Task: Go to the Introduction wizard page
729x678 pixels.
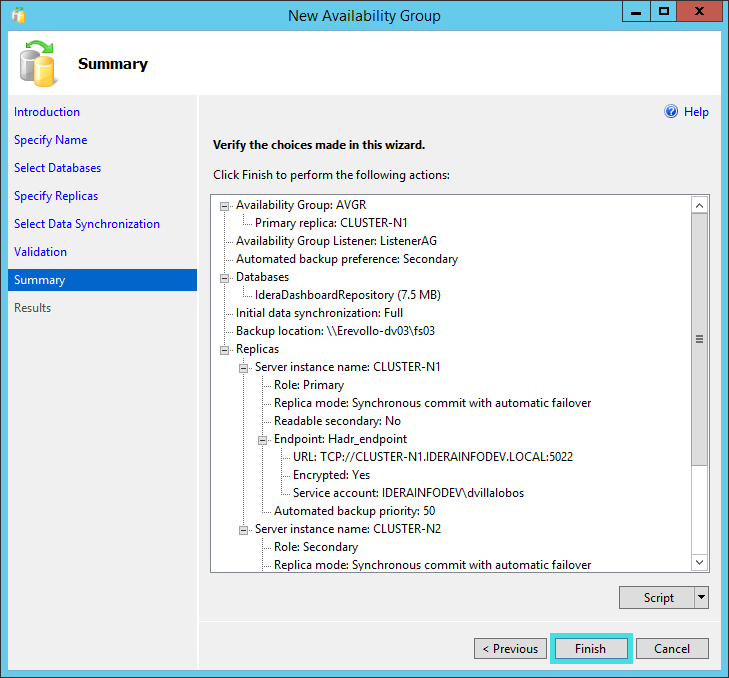Action: [x=47, y=112]
